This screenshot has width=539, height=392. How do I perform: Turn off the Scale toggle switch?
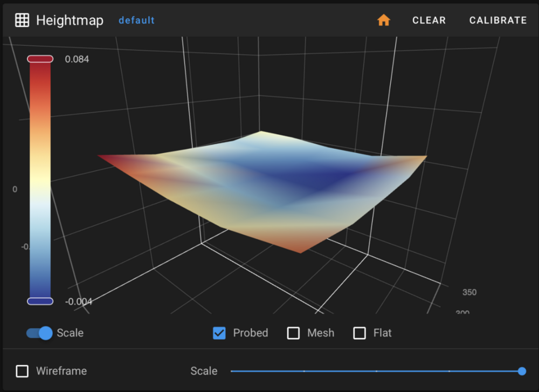pyautogui.click(x=40, y=333)
